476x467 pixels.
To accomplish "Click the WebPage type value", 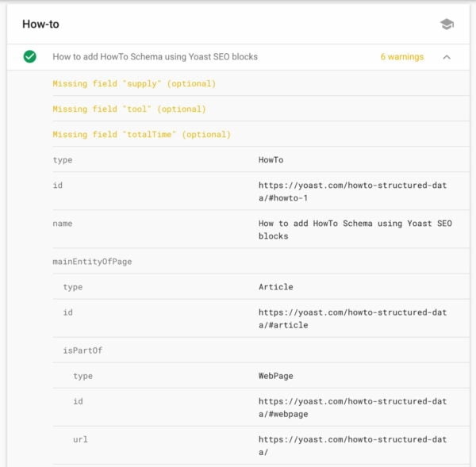I will [275, 376].
